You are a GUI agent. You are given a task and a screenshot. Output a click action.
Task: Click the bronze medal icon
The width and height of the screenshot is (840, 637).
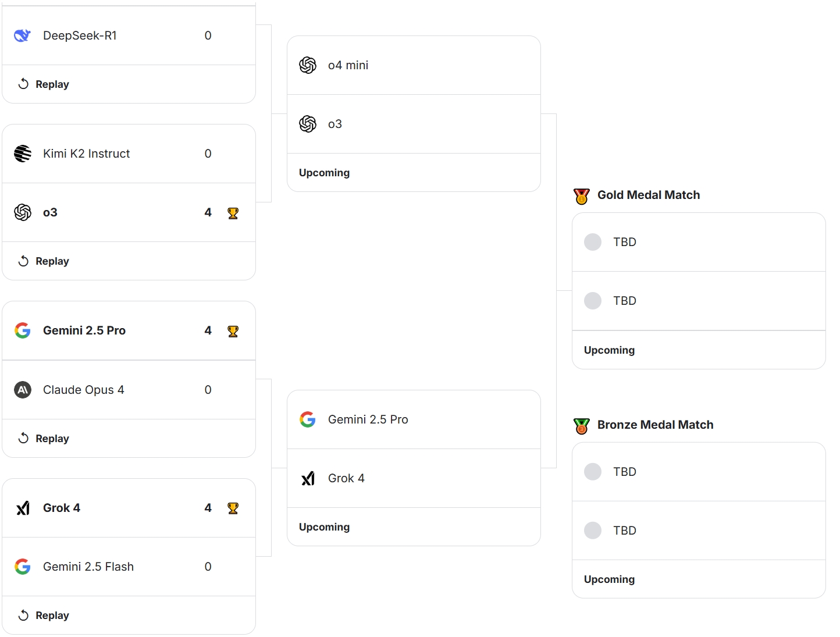coord(581,426)
